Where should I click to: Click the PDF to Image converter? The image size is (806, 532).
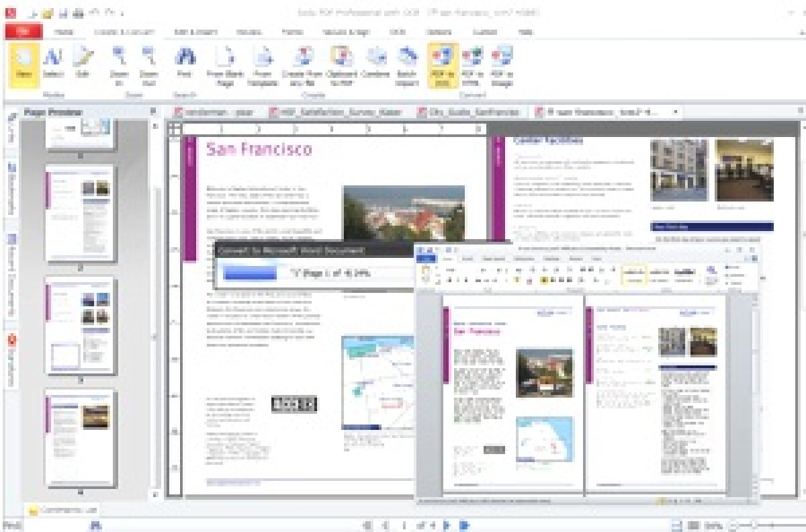click(502, 65)
